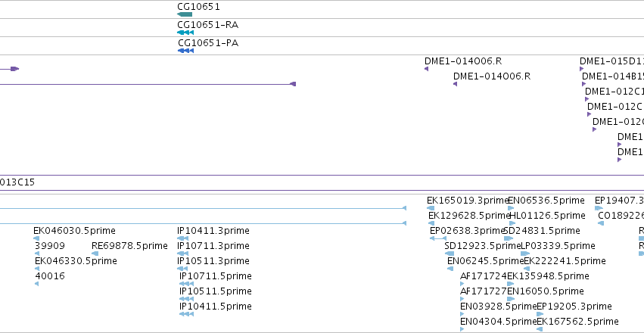Viewport: 644px width, 333px height.
Task: Select the 40016 feature label
Action: (x=50, y=276)
